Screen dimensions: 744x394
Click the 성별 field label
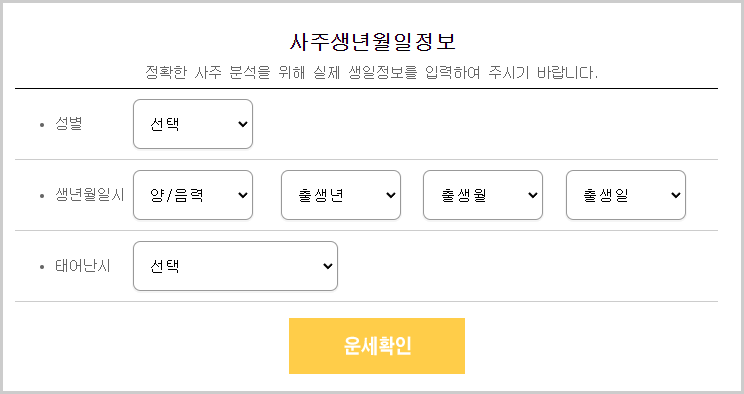click(69, 124)
